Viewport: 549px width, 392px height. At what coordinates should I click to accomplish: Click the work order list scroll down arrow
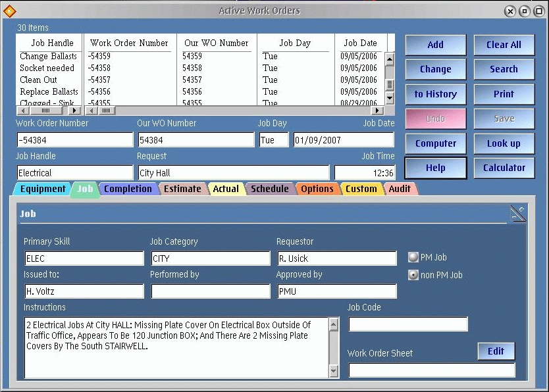point(389,97)
